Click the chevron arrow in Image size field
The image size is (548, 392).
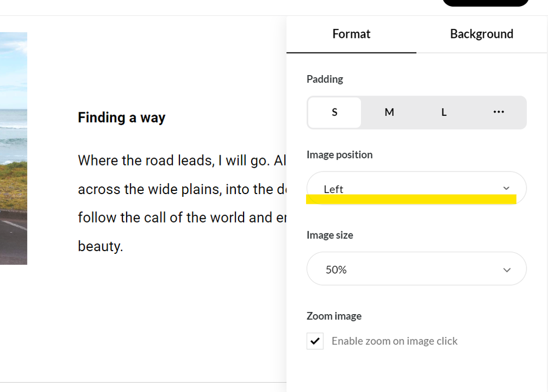click(507, 270)
